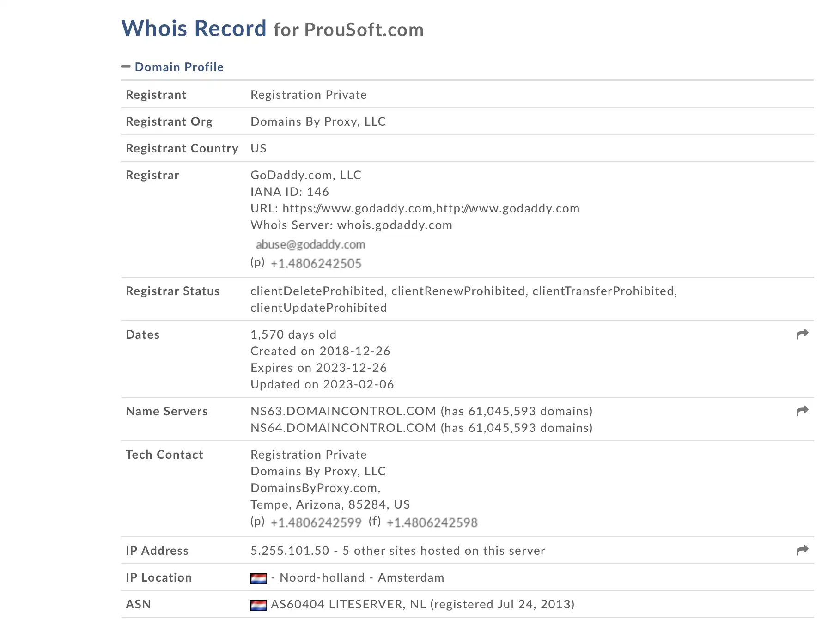
Task: Select the NS63.DOMAINCONTROL.COM name server entry
Action: pyautogui.click(x=343, y=411)
